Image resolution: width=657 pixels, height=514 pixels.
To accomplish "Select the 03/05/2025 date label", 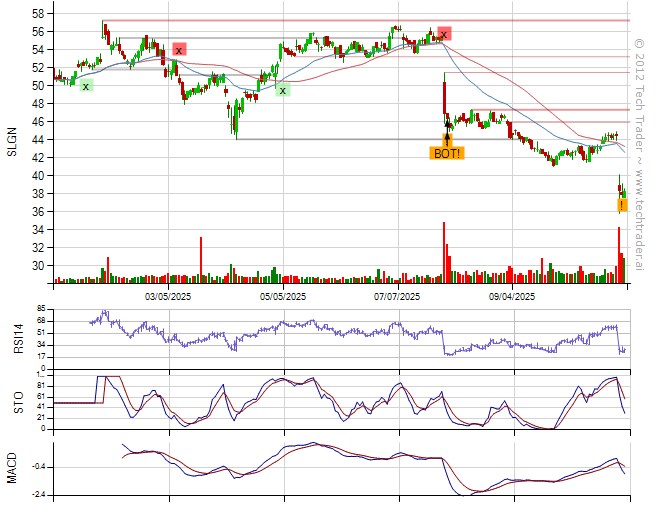I will point(169,297).
